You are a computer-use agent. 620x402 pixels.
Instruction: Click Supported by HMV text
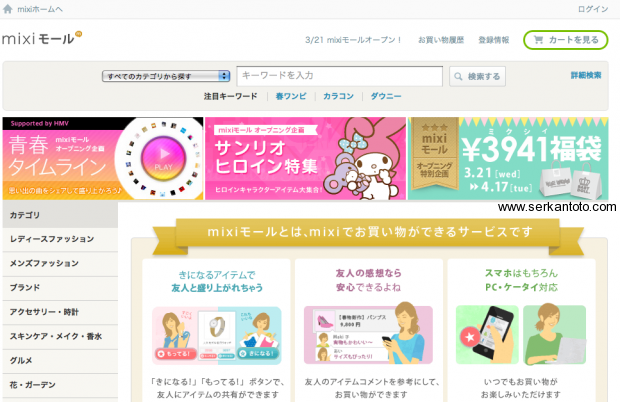pyautogui.click(x=40, y=123)
